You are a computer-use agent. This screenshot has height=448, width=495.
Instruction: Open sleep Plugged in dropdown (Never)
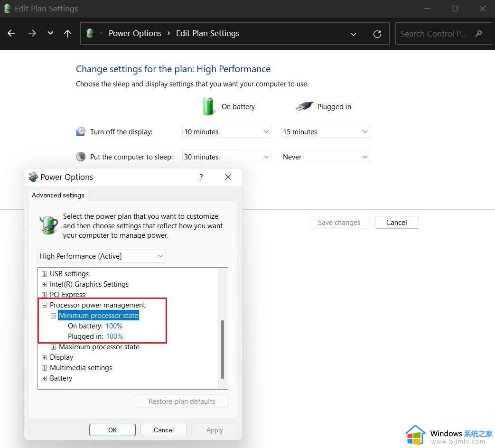click(325, 157)
